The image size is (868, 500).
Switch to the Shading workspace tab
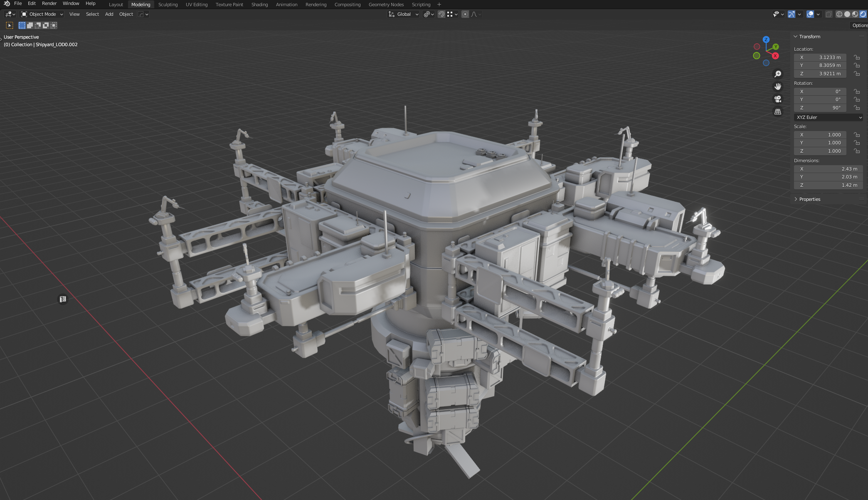click(x=259, y=5)
